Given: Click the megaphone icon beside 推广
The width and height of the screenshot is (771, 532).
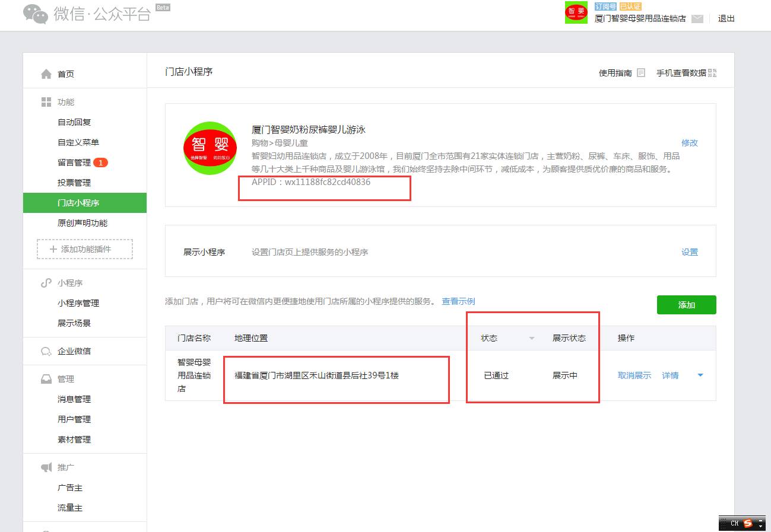Looking at the screenshot, I should tap(46, 467).
